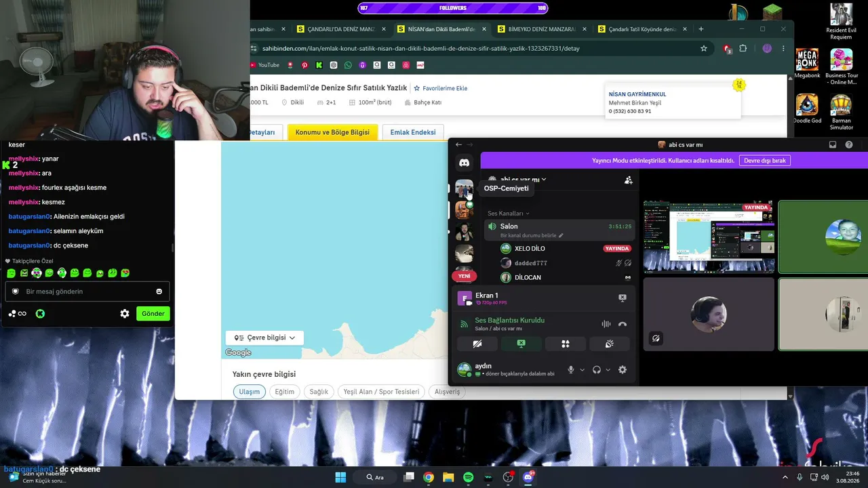Open the Discord help question mark icon

point(849,144)
